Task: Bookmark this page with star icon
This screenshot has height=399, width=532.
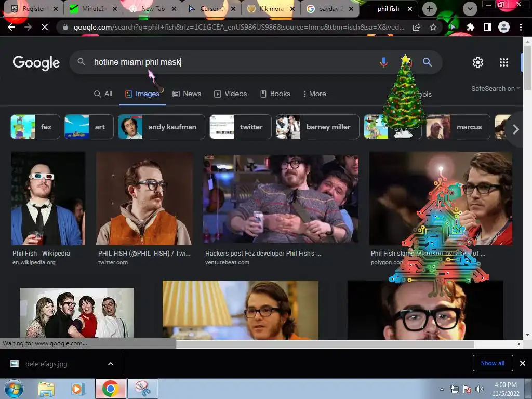Action: click(433, 27)
